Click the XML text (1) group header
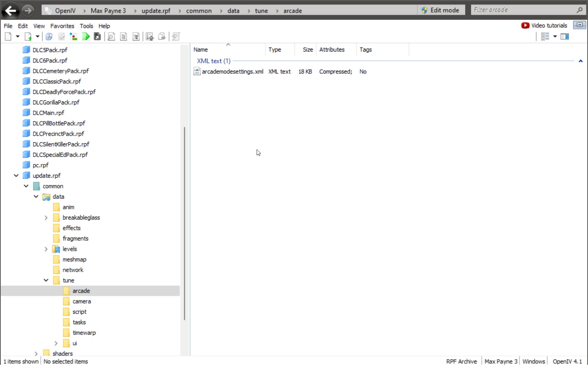The height and width of the screenshot is (366, 588). tap(214, 61)
